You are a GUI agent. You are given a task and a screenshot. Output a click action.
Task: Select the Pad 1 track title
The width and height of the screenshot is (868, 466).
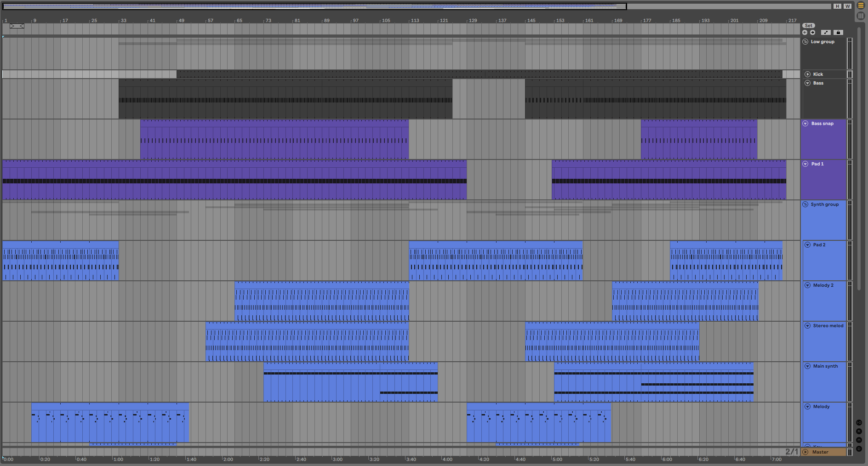pyautogui.click(x=817, y=164)
